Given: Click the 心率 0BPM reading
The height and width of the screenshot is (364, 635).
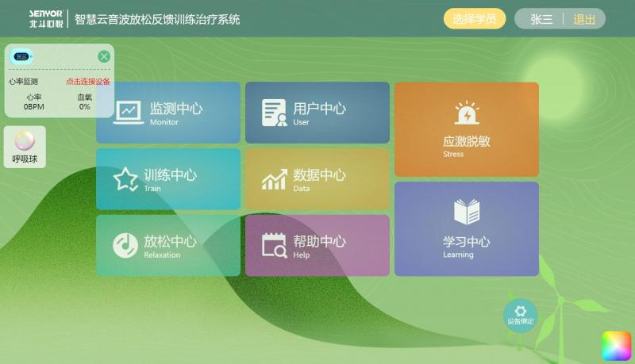Looking at the screenshot, I should pos(33,102).
